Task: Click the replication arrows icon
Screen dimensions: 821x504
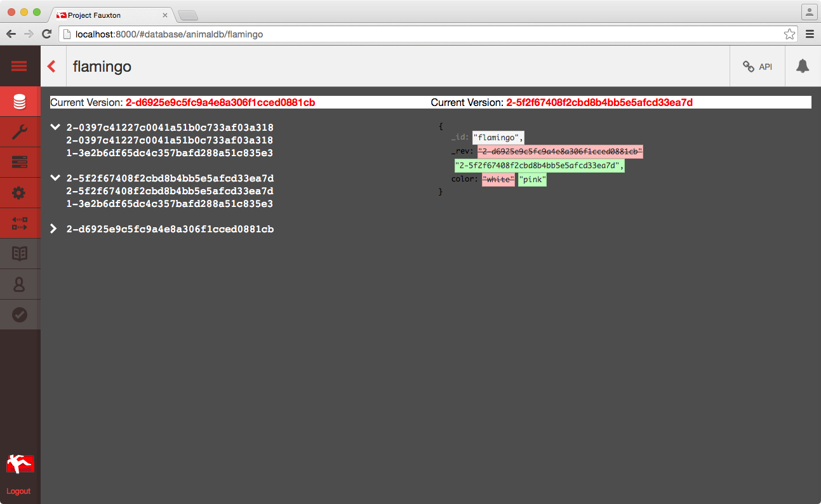Action: coord(20,223)
